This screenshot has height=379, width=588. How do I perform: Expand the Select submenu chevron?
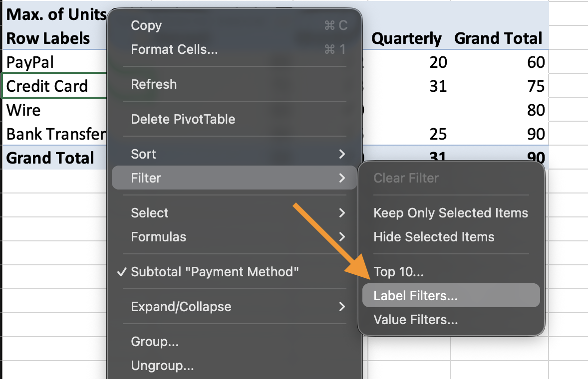click(x=342, y=213)
